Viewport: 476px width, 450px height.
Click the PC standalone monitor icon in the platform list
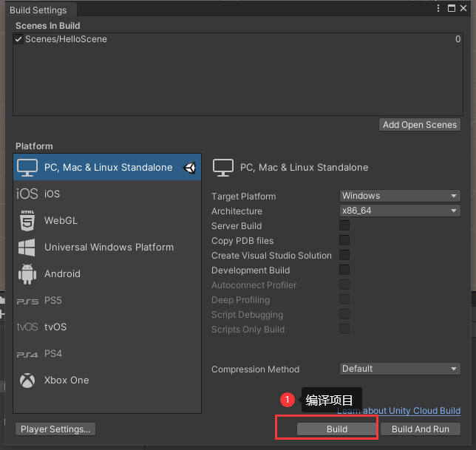[27, 168]
